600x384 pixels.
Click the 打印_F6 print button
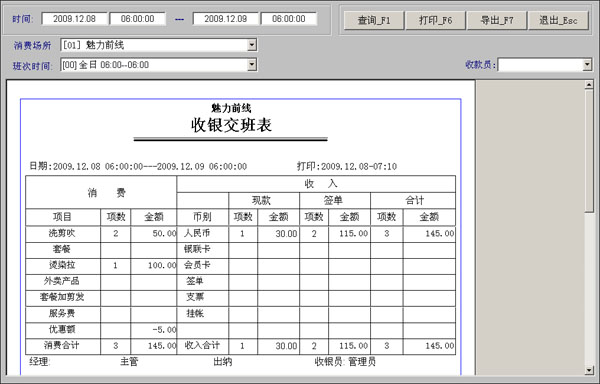click(435, 20)
